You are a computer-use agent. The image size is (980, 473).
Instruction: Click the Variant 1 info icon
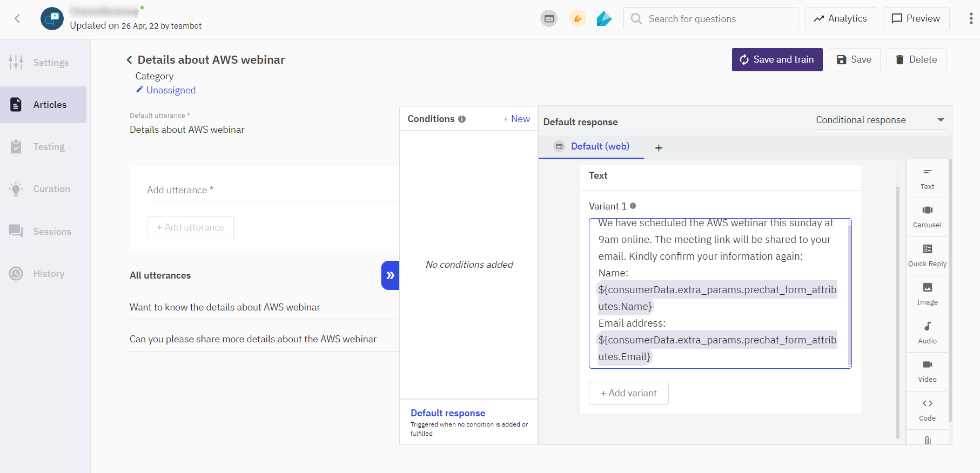(x=633, y=206)
